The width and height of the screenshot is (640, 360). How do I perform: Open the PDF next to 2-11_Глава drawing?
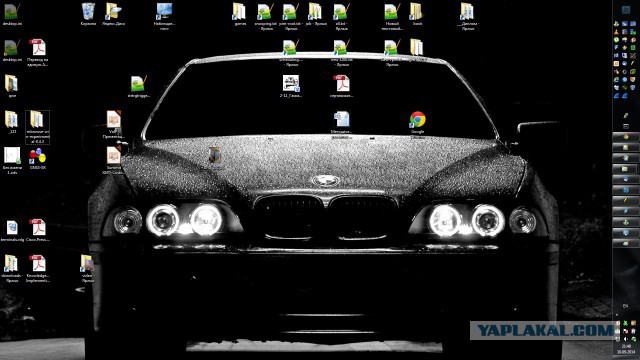pyautogui.click(x=341, y=84)
